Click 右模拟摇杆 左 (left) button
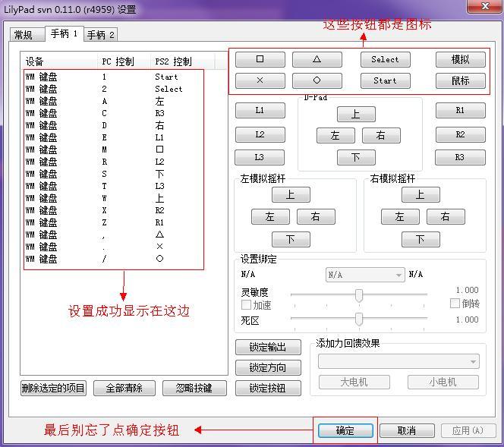 click(400, 216)
